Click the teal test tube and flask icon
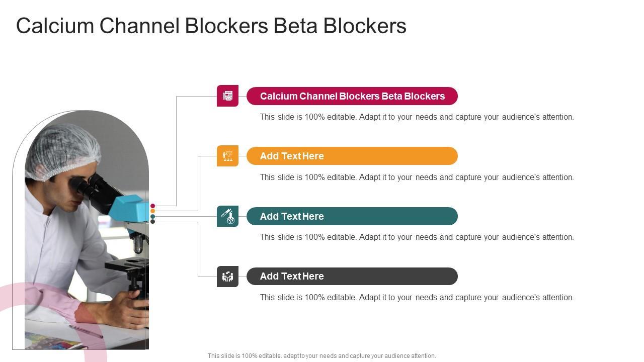The height and width of the screenshot is (362, 644). point(227,216)
